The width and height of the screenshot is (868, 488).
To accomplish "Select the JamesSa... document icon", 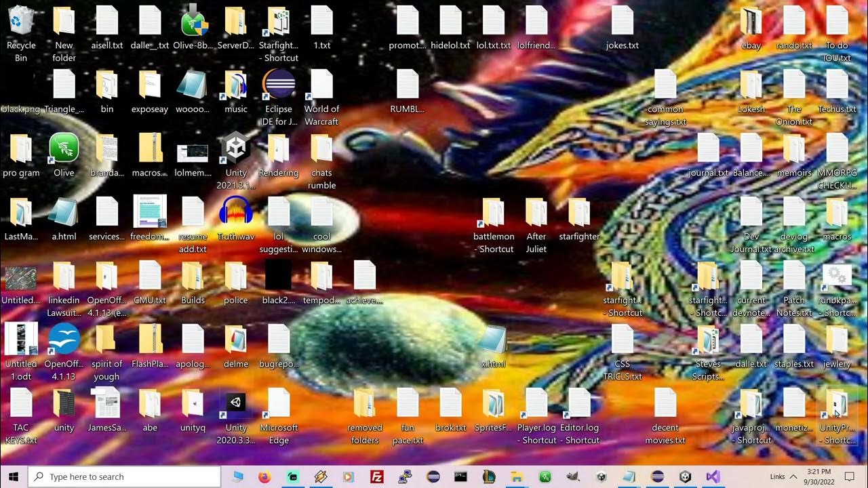I will tap(107, 403).
